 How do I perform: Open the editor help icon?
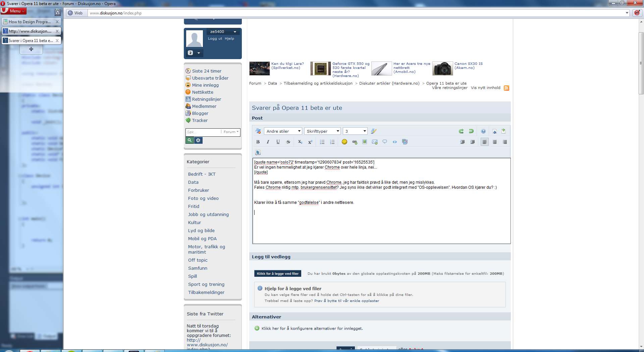483,131
